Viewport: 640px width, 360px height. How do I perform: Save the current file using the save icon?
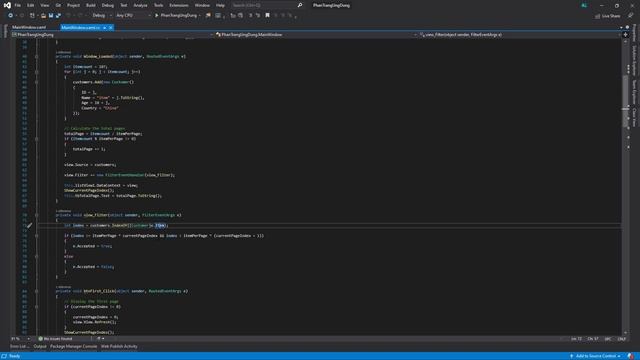coord(51,16)
